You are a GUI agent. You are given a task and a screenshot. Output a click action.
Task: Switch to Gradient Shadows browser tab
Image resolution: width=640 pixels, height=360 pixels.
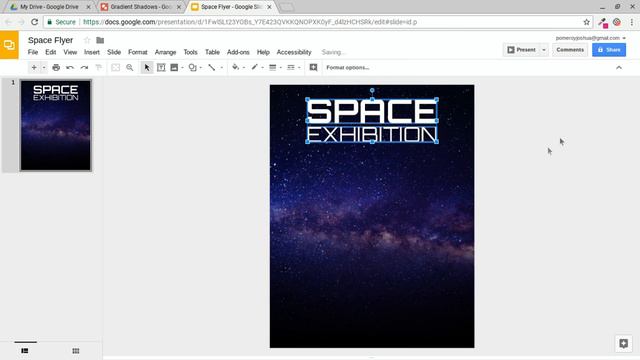pyautogui.click(x=141, y=7)
